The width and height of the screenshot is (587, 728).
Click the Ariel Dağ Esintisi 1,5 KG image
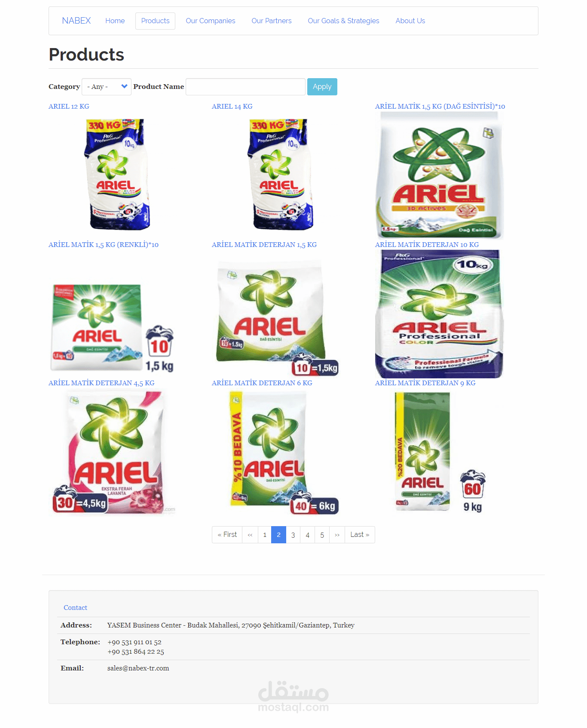tap(440, 175)
